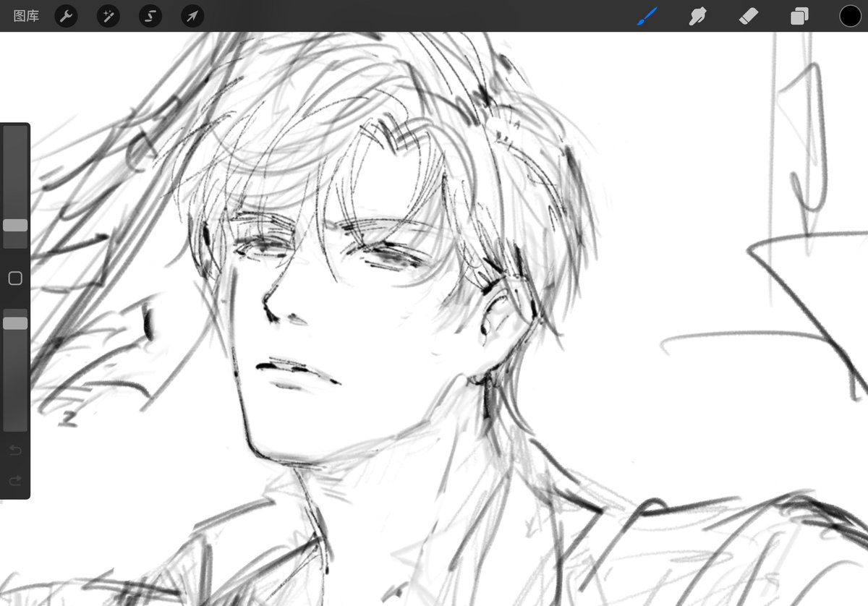Adjust the brush opacity slider
Viewport: 868px width, 606px height.
tap(15, 323)
